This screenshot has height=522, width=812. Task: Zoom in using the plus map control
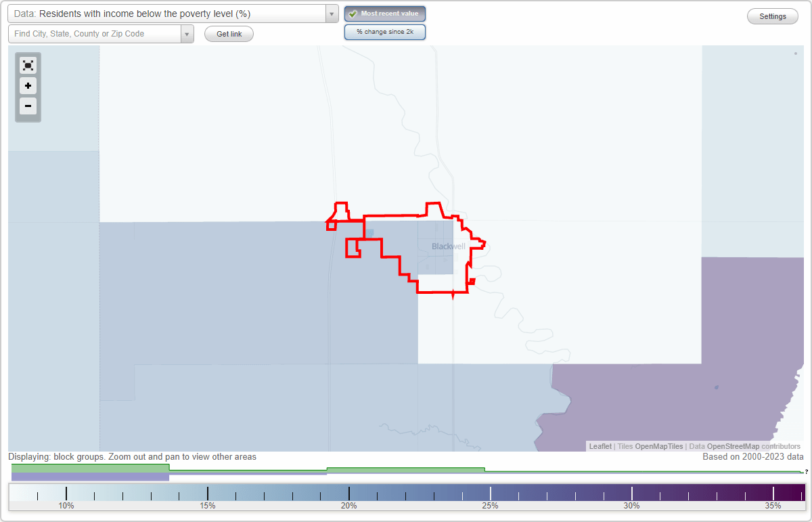tap(28, 86)
